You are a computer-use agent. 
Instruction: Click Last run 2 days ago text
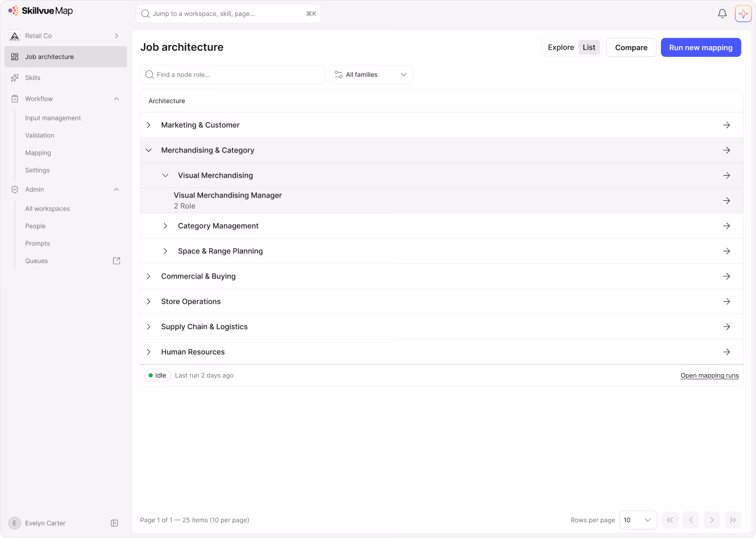click(204, 375)
